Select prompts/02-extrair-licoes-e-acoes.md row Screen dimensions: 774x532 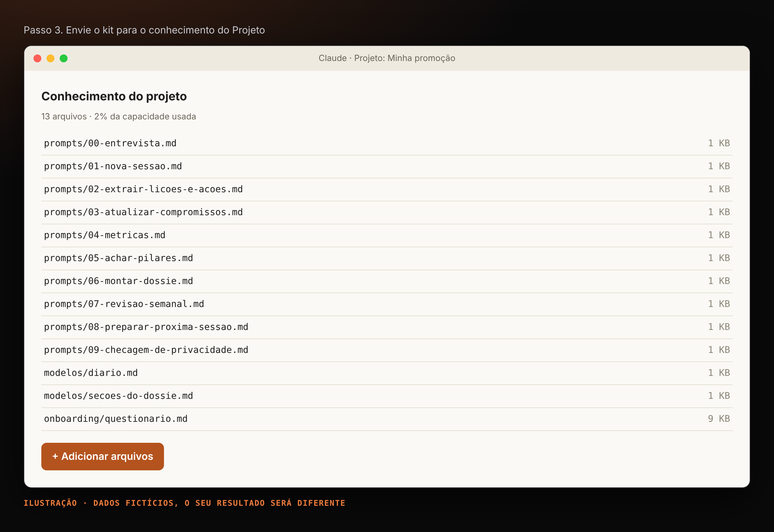tap(387, 190)
